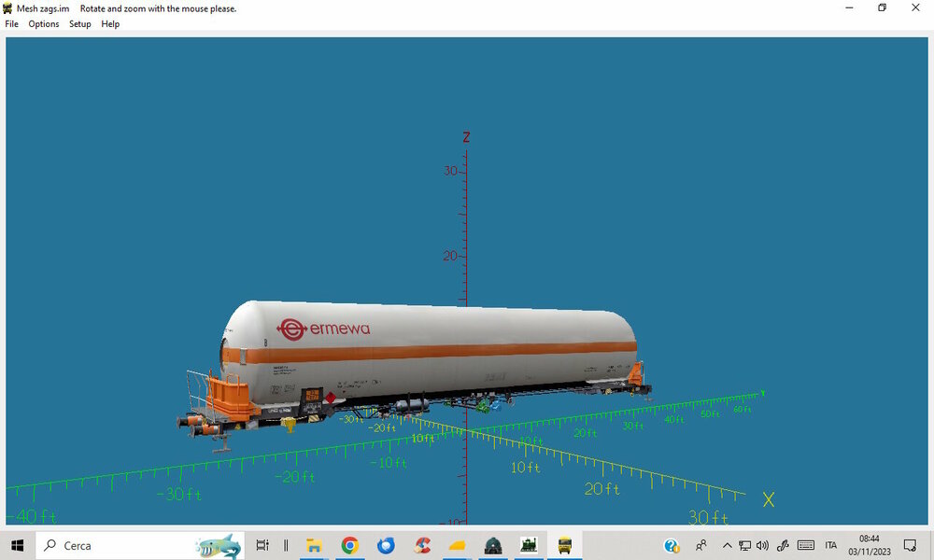Open the volume control

pos(762,545)
